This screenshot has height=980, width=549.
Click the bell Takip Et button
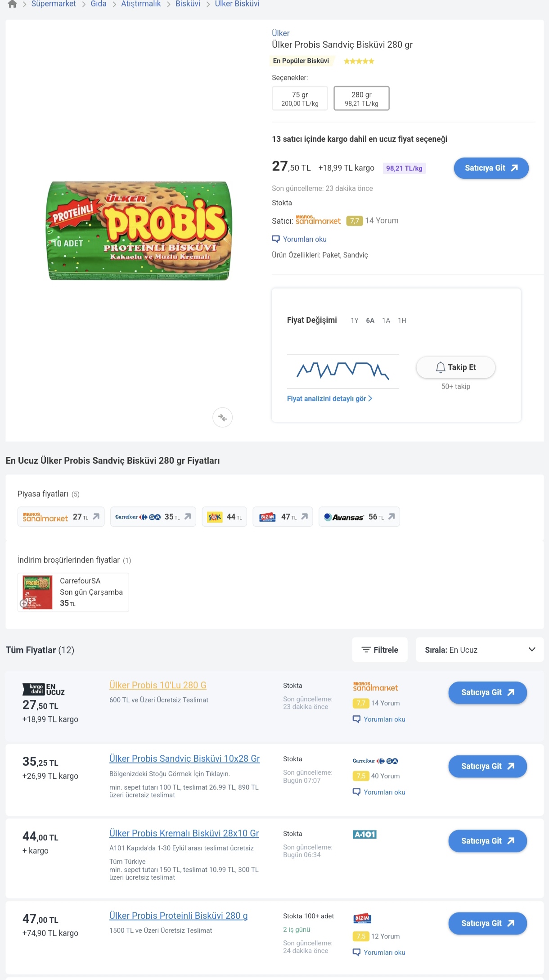click(455, 367)
